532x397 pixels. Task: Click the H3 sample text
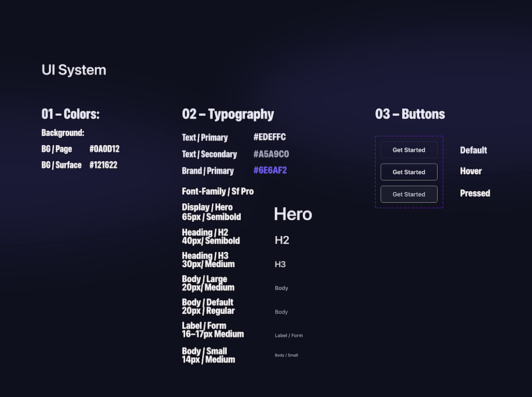click(x=280, y=264)
